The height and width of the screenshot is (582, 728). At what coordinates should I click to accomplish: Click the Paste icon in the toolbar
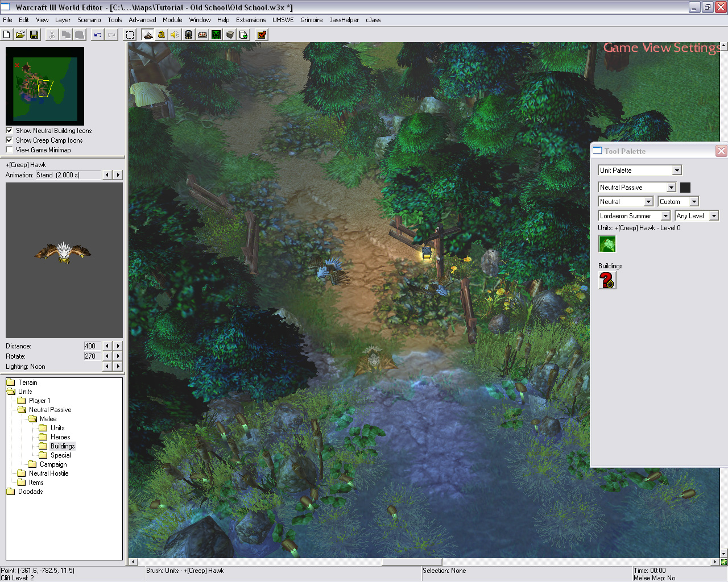tap(80, 35)
